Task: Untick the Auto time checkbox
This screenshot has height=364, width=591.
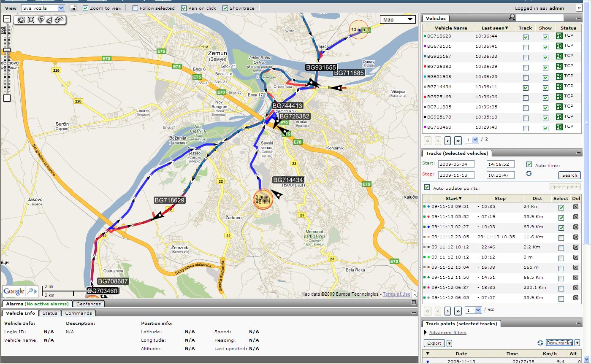Action: tap(529, 164)
